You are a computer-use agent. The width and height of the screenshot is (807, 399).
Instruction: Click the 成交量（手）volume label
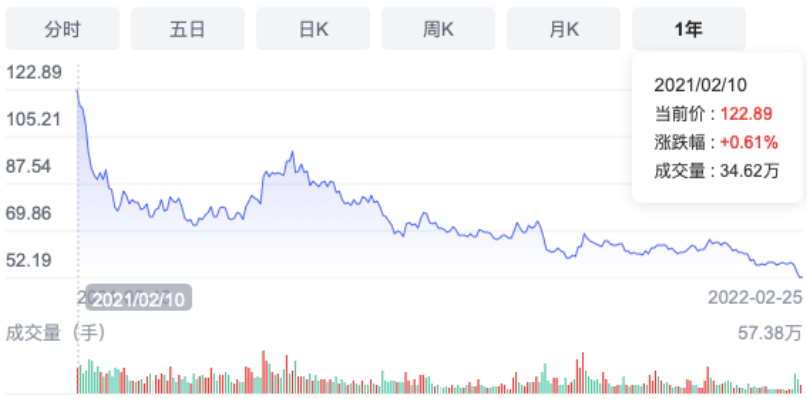(56, 333)
